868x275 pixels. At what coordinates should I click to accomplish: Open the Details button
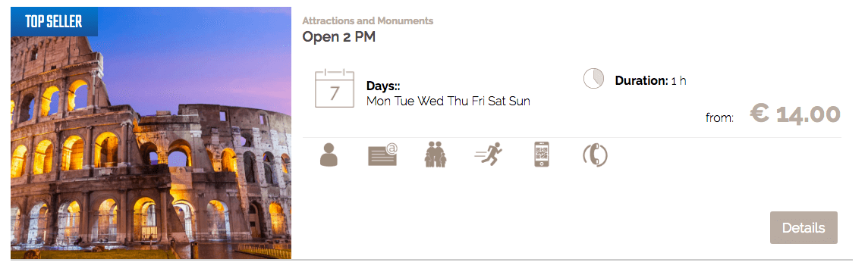click(804, 227)
